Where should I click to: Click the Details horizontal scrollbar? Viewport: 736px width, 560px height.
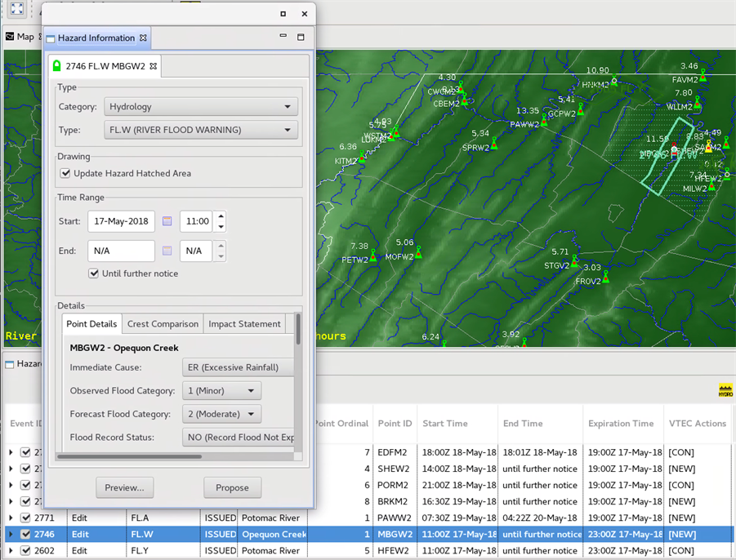[x=130, y=456]
